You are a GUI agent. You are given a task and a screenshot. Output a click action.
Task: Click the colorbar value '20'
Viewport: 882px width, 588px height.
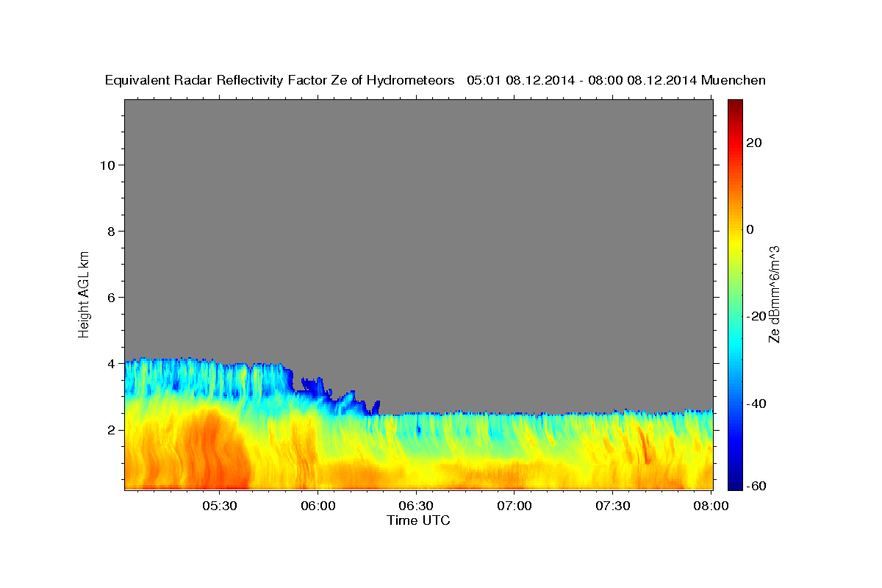click(754, 143)
